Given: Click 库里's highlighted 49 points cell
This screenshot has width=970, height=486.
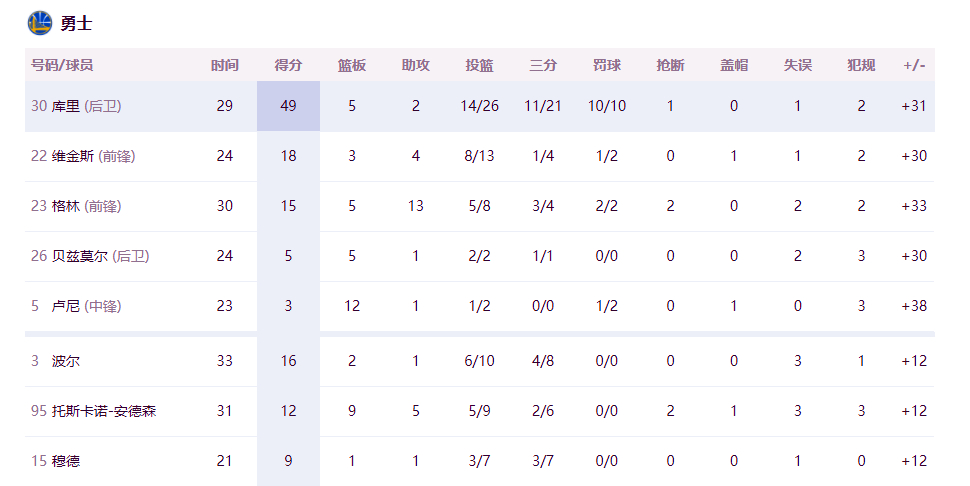Looking at the screenshot, I should pyautogui.click(x=288, y=106).
